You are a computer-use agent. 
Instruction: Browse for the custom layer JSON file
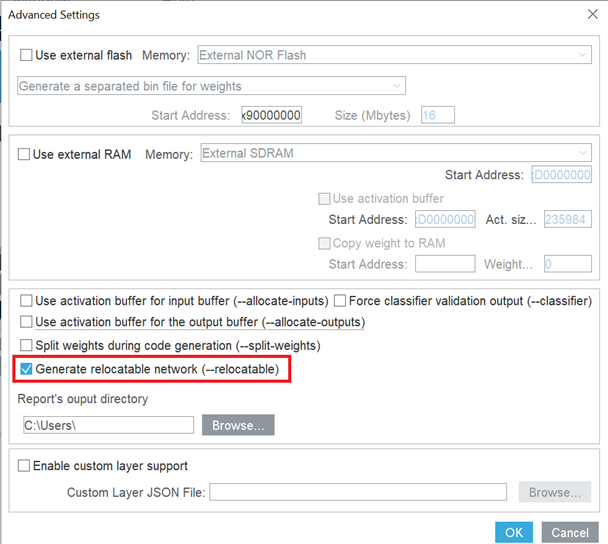pyautogui.click(x=555, y=492)
